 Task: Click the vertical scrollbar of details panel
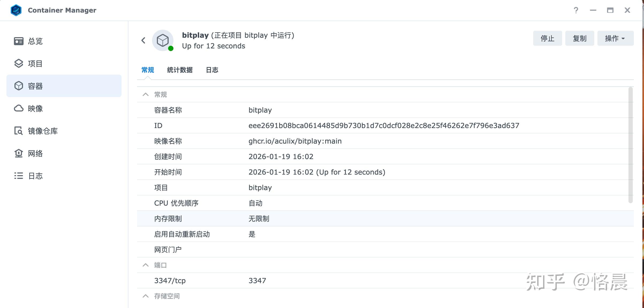tap(630, 144)
